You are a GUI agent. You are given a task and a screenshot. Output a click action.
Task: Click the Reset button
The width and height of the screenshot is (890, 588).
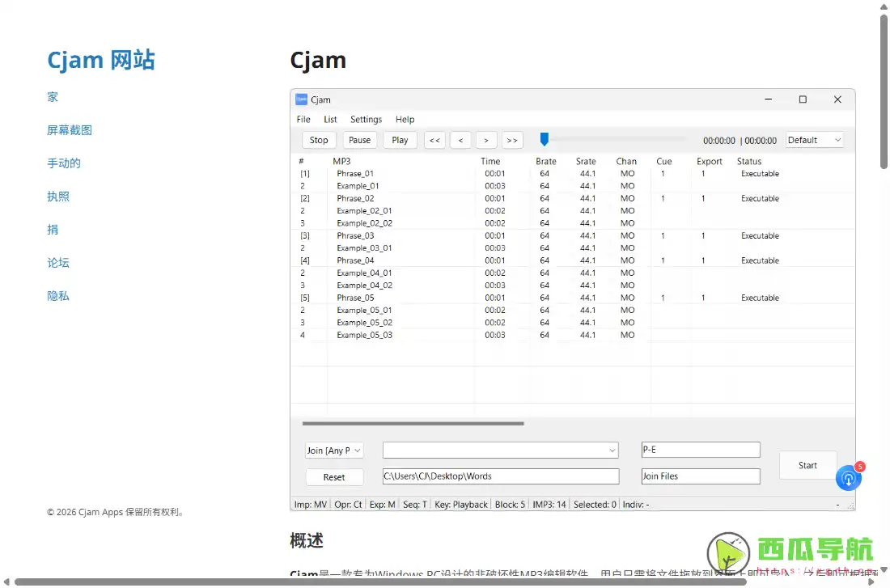(333, 477)
